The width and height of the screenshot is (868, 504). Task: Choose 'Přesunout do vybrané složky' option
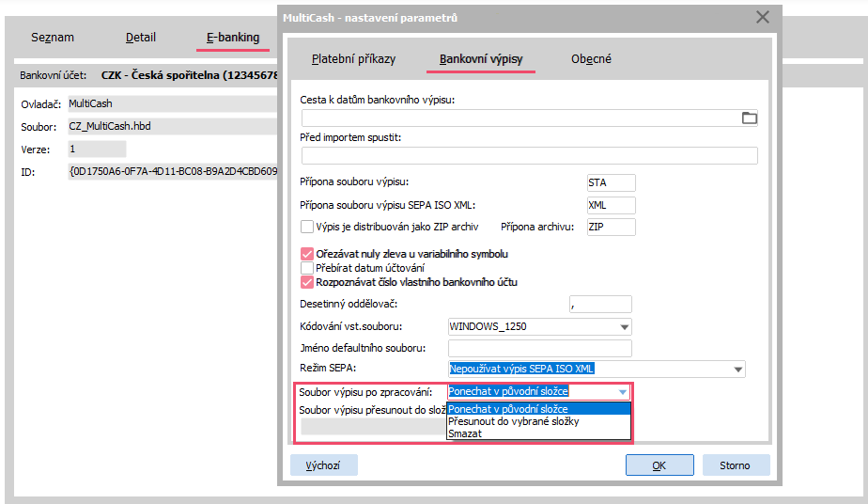pos(538,421)
